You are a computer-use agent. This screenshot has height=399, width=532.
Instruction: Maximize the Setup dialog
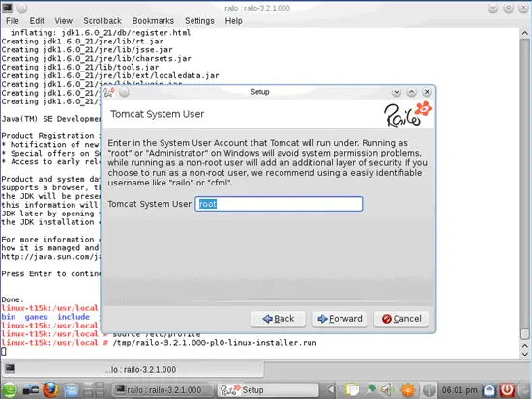(x=411, y=92)
